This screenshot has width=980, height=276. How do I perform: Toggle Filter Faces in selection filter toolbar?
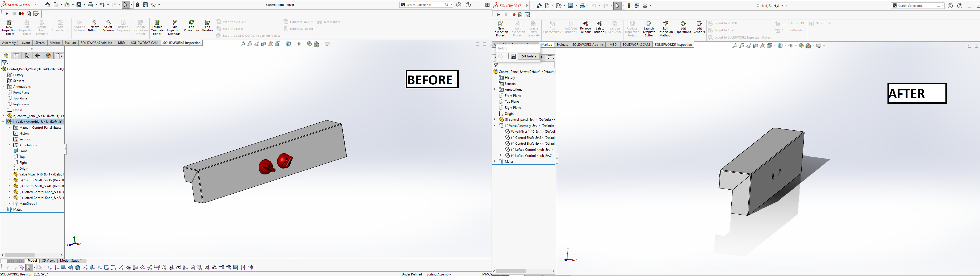pos(64,268)
